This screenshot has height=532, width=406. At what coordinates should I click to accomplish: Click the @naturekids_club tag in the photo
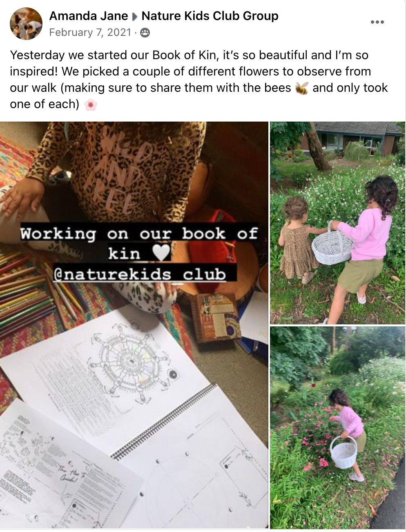[140, 273]
